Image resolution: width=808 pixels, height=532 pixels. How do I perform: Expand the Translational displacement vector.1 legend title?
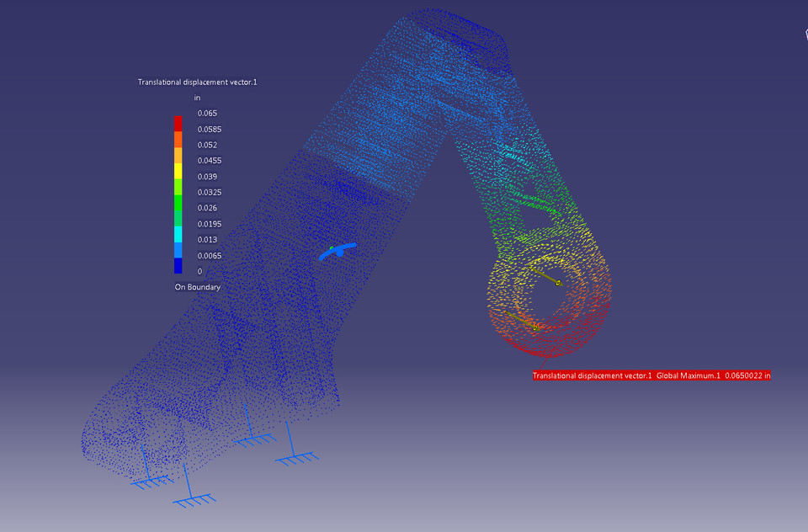point(197,82)
